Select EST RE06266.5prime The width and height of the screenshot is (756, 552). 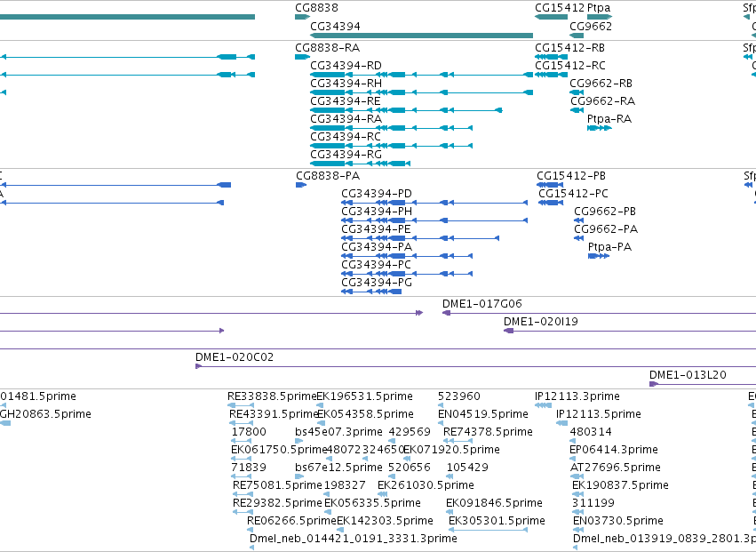click(x=291, y=521)
